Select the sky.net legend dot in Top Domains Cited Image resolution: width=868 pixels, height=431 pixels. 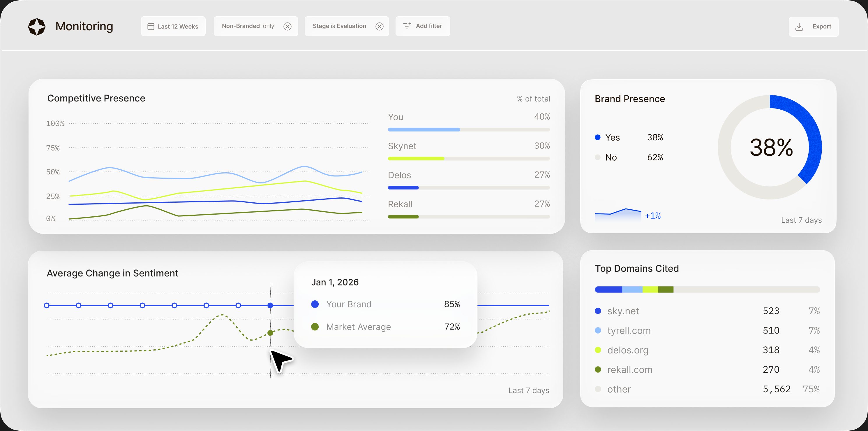(598, 311)
